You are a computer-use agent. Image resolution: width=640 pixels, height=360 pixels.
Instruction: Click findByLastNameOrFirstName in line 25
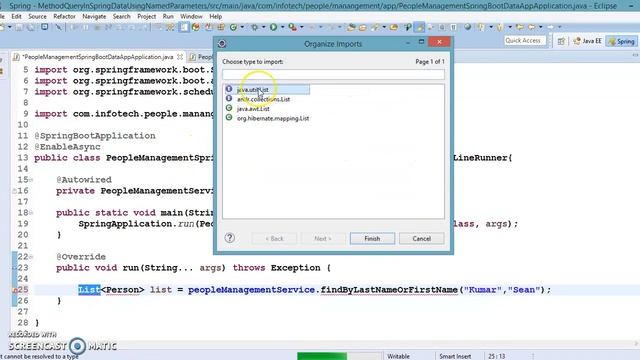(389, 290)
